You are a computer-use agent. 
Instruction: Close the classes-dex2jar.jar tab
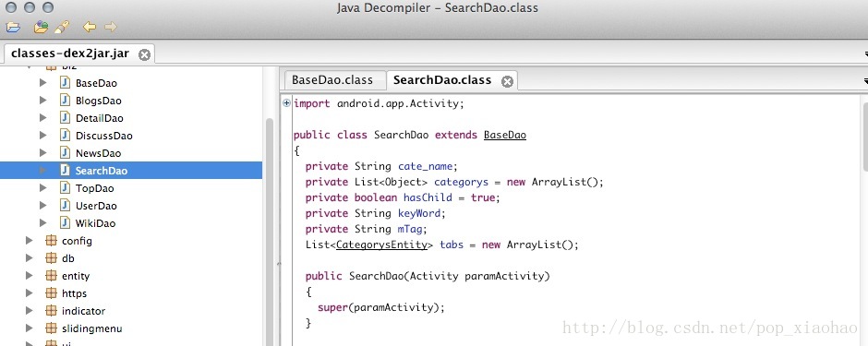coord(144,54)
